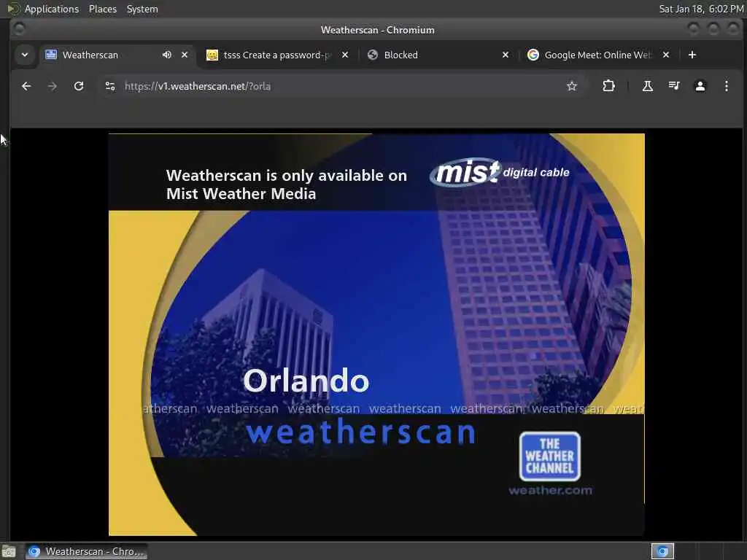Switch to the tsss Create a password tab
The image size is (747, 560).
[276, 55]
